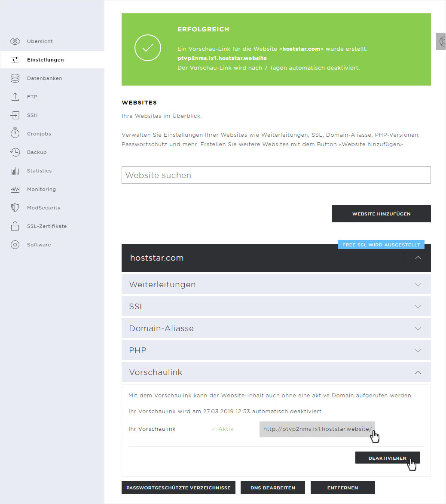Viewport: 446px width, 504px height.
Task: Click the Deaktivieren button
Action: (387, 458)
